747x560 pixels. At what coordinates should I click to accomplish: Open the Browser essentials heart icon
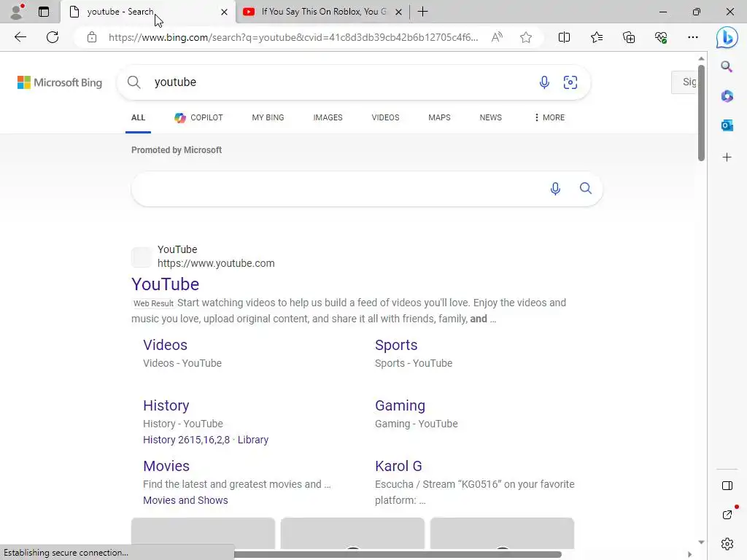point(661,37)
